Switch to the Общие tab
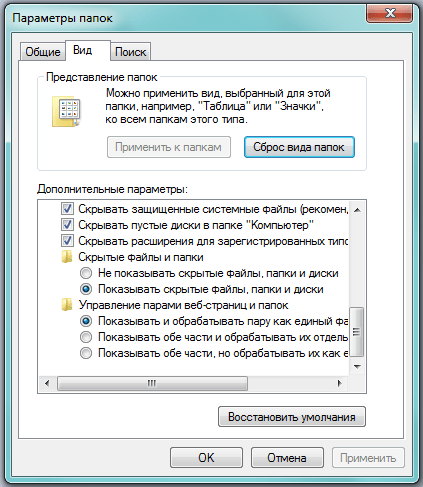 click(43, 52)
